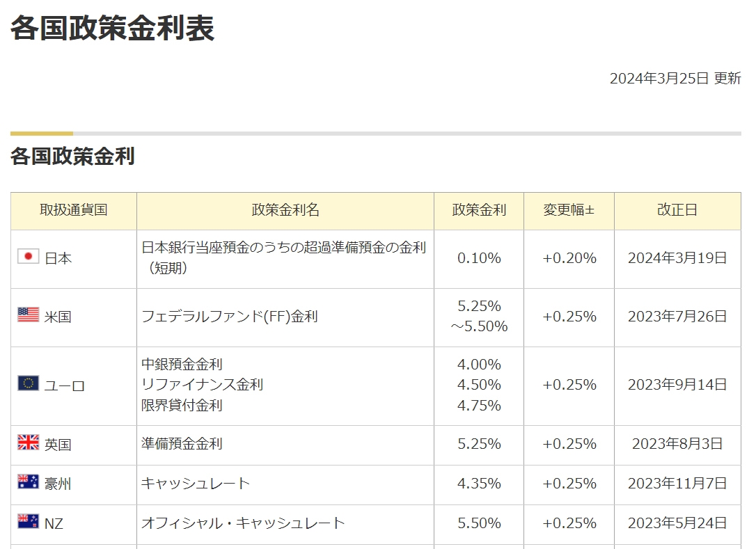Click the Euro flag icon

28,383
